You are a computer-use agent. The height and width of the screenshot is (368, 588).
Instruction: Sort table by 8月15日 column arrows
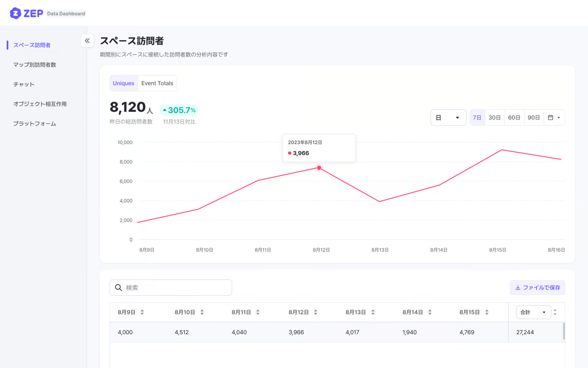[x=487, y=312]
